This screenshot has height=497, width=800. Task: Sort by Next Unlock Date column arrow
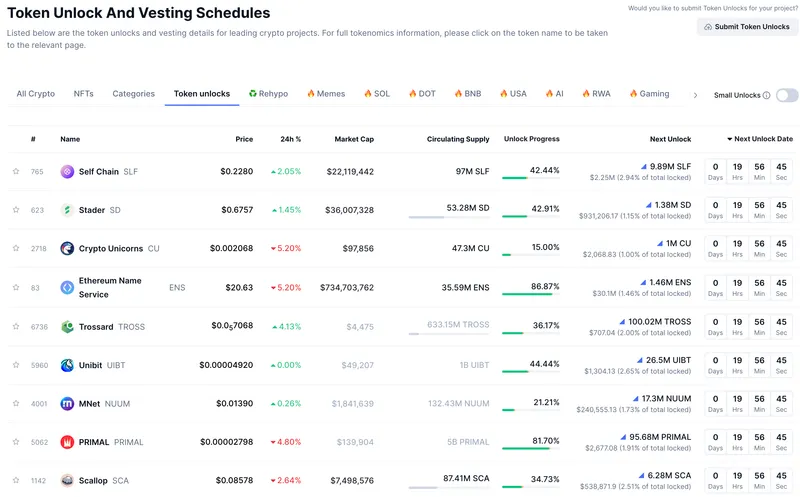pos(729,139)
